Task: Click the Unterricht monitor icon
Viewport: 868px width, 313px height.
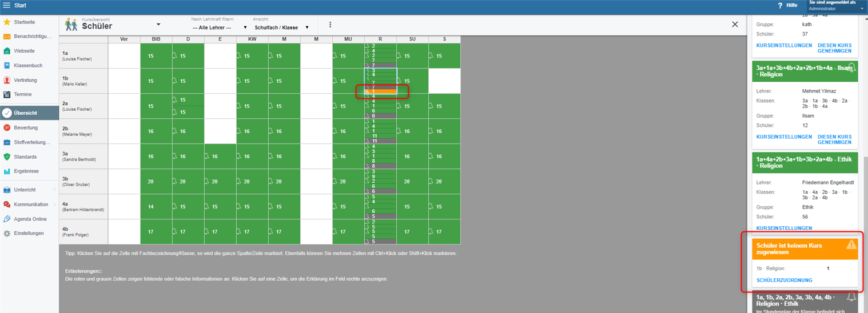Action: [x=7, y=190]
